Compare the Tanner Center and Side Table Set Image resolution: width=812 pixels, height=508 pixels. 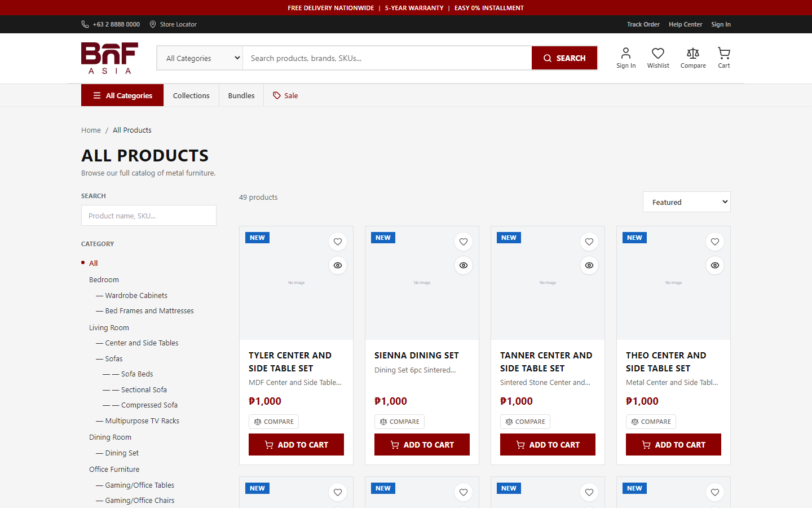pyautogui.click(x=525, y=422)
